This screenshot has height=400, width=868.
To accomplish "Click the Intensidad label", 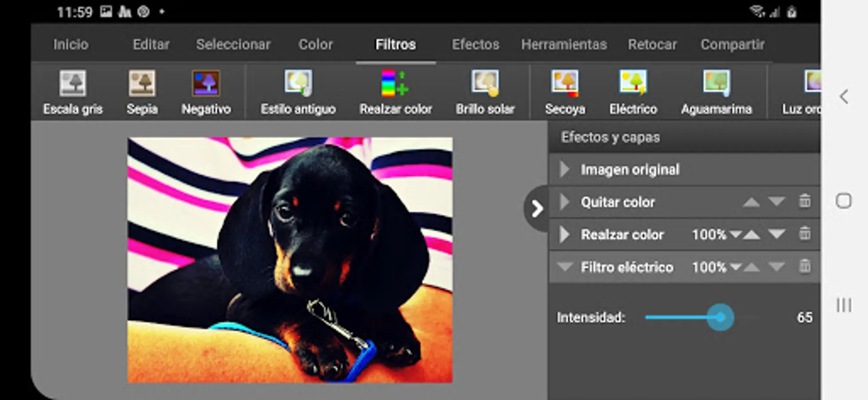I will coord(591,317).
